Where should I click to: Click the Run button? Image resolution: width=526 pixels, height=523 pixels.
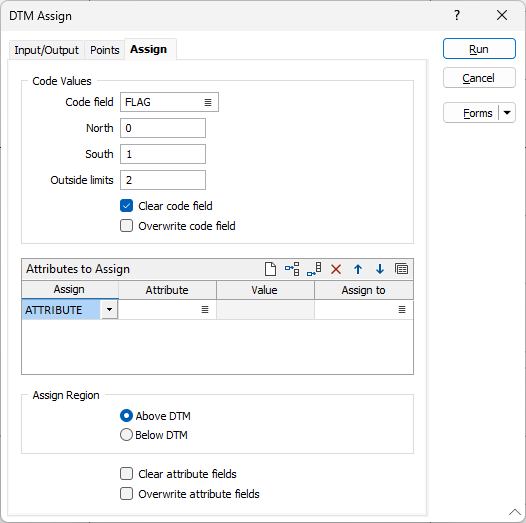(479, 49)
